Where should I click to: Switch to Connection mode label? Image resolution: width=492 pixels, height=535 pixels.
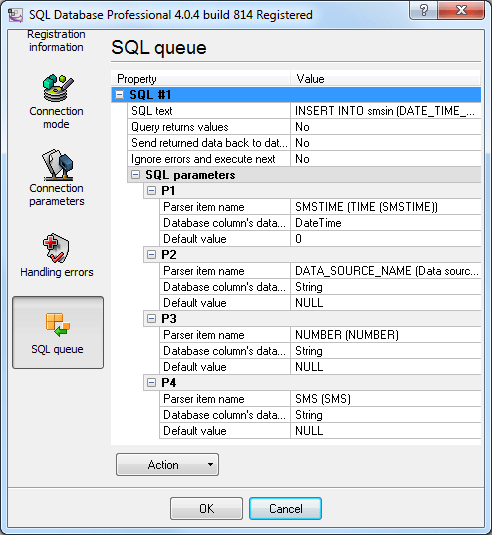[x=56, y=118]
